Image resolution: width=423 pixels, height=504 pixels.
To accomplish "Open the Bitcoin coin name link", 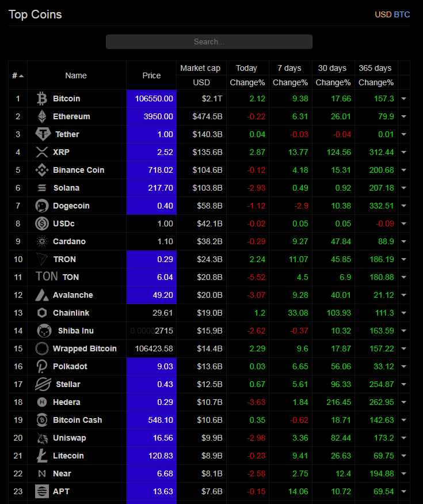I will 67,98.
